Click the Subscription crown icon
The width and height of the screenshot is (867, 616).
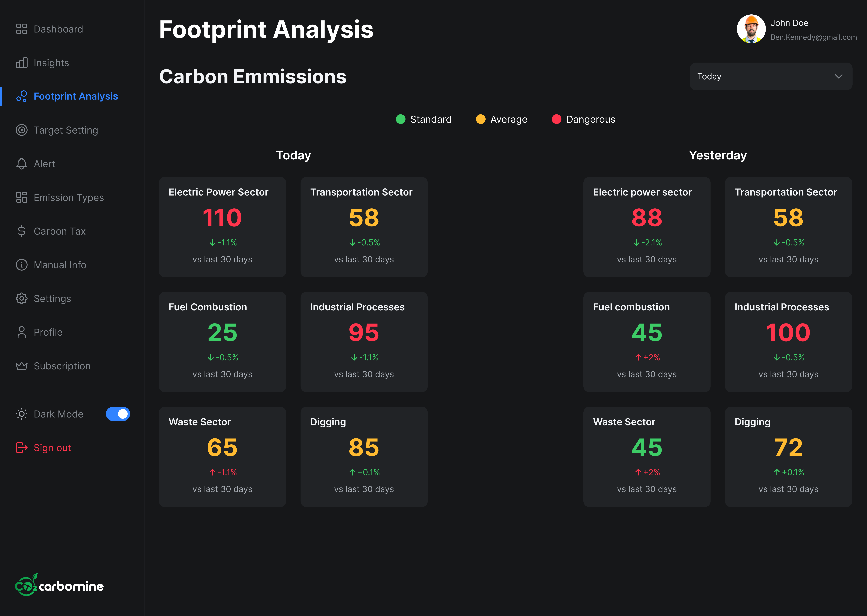(x=22, y=366)
